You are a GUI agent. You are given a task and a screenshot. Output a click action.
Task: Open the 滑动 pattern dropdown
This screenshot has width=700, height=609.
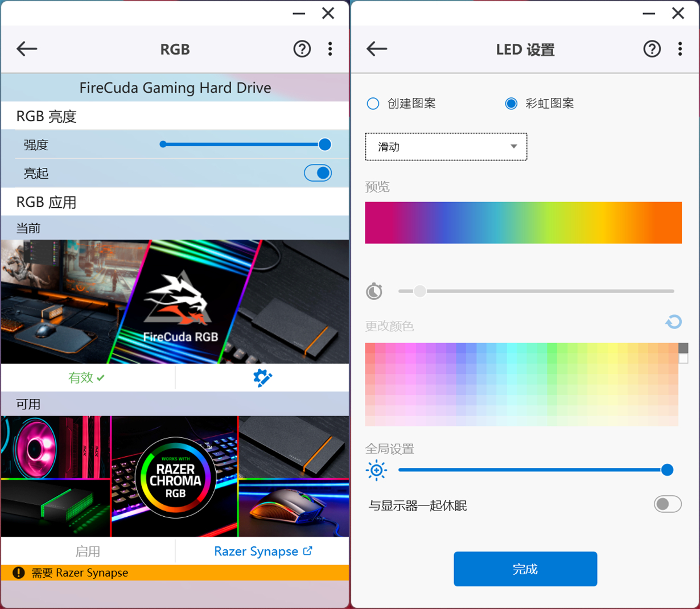(446, 147)
